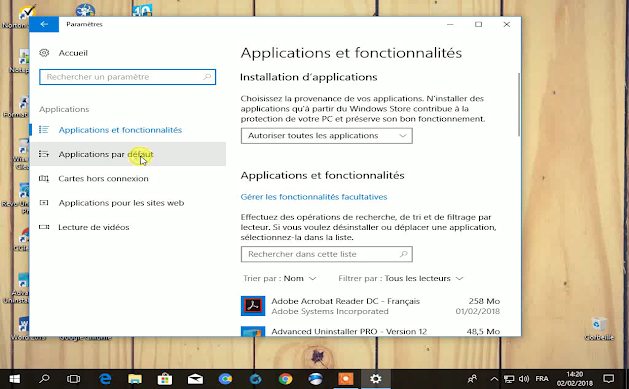Open the Windows Start menu

[14, 379]
